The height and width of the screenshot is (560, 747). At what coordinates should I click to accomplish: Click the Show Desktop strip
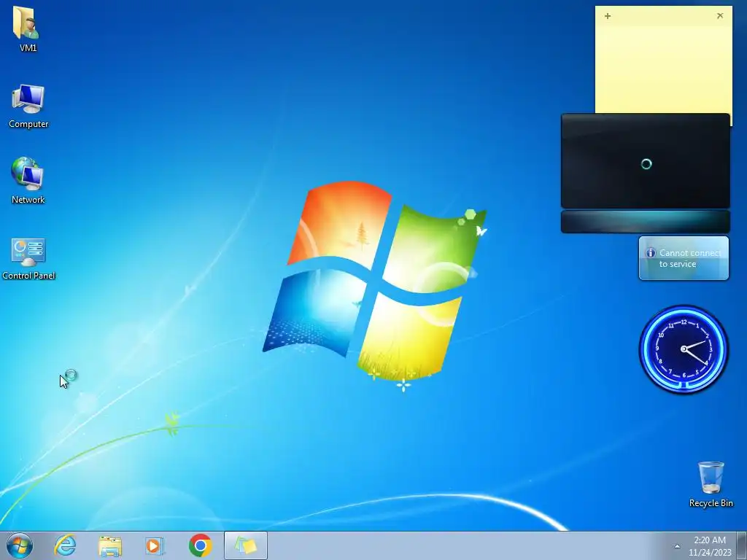click(x=742, y=545)
